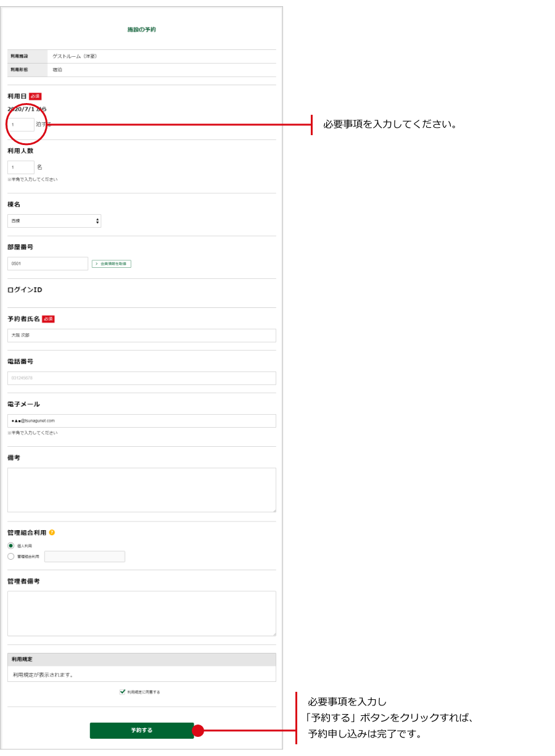The width and height of the screenshot is (555, 756).
Task: Select the 管理組合利用 radio button
Action: point(10,556)
